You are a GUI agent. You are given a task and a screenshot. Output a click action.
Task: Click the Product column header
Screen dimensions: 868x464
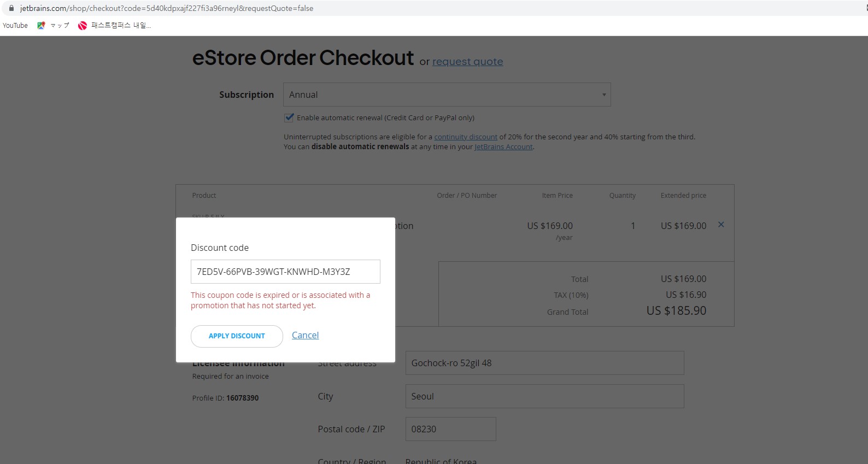point(204,195)
